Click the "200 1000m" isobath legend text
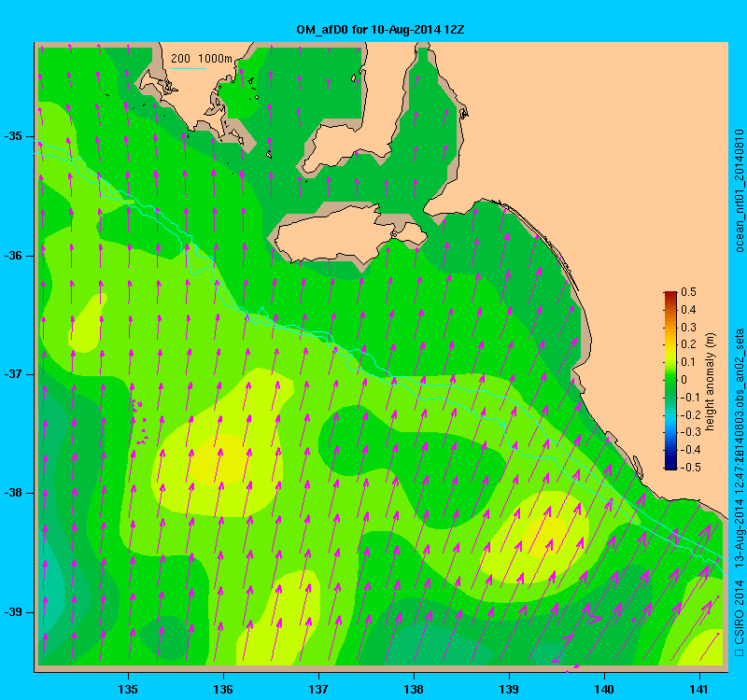 (x=202, y=58)
